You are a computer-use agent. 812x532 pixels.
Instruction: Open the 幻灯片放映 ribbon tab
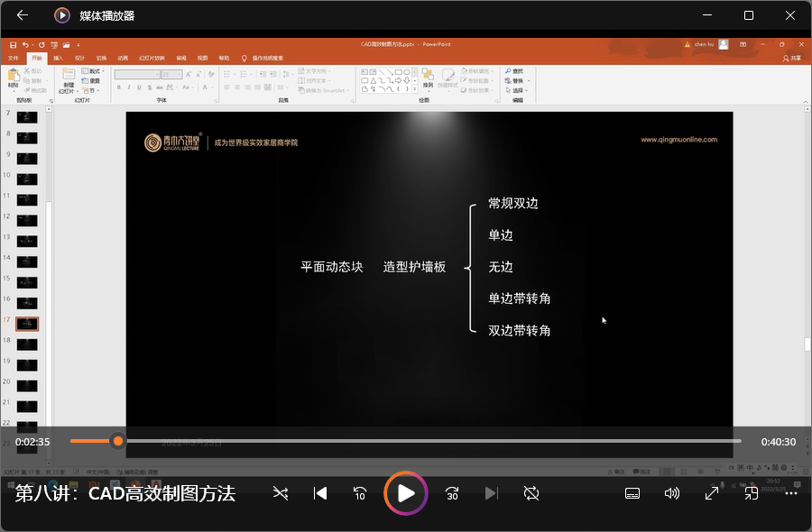pos(152,58)
